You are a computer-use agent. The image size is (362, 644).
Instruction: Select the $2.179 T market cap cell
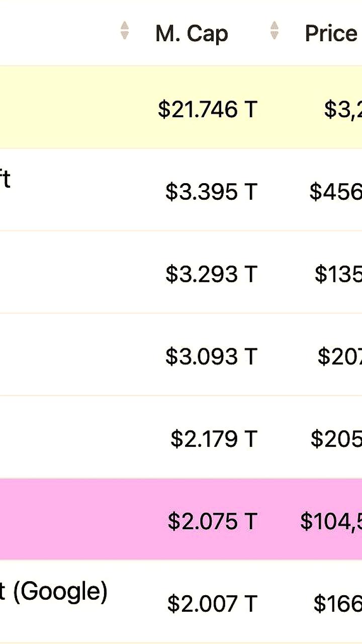[214, 439]
